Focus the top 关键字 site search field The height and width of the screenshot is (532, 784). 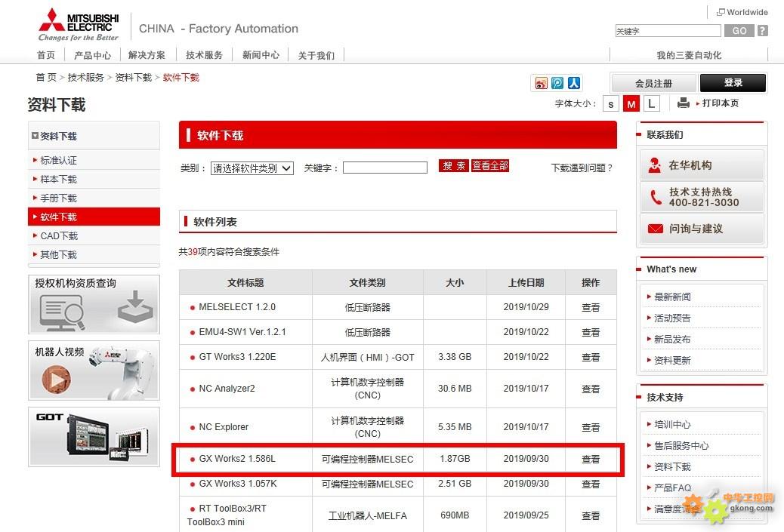click(668, 31)
